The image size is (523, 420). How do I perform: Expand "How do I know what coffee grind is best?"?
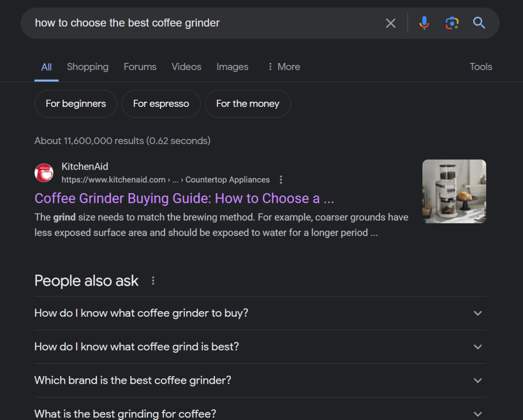point(260,347)
